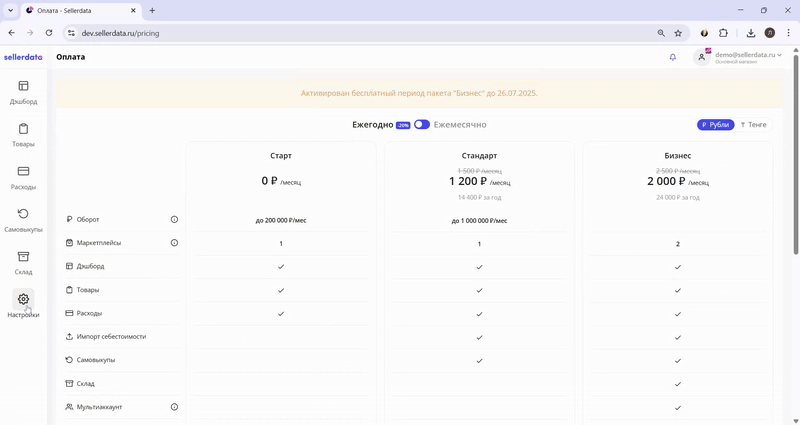Open Chrome three-dot menu
Viewport: 800px width, 425px height.
pyautogui.click(x=786, y=33)
